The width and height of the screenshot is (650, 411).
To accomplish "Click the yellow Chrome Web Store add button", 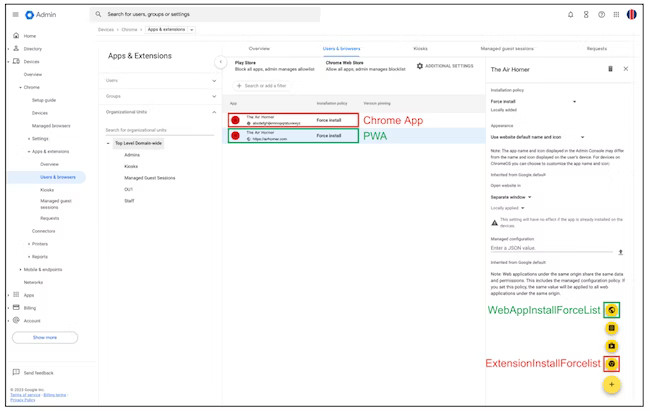I will pyautogui.click(x=612, y=363).
